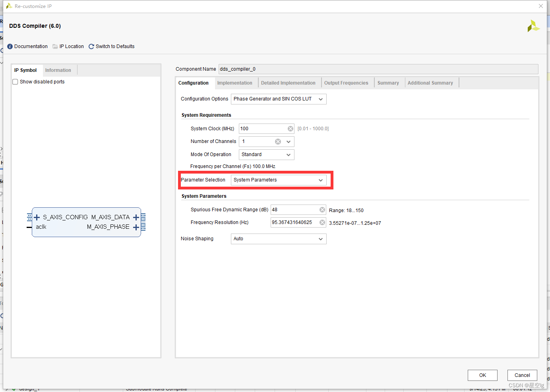550x392 pixels.
Task: Open the Detailed Implementation tab
Action: click(x=288, y=83)
